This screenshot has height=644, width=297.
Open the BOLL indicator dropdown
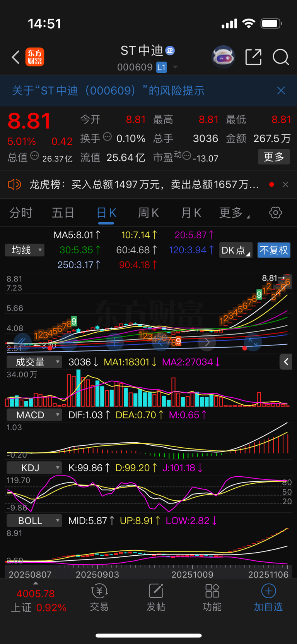click(34, 520)
